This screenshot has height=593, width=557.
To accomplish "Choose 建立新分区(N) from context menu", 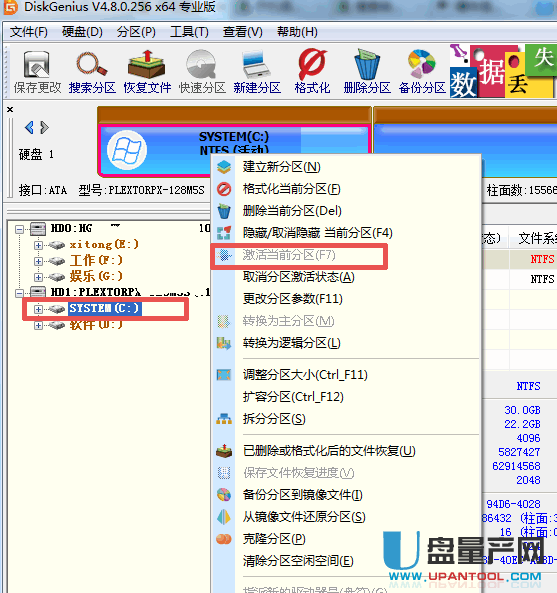I will (x=282, y=167).
